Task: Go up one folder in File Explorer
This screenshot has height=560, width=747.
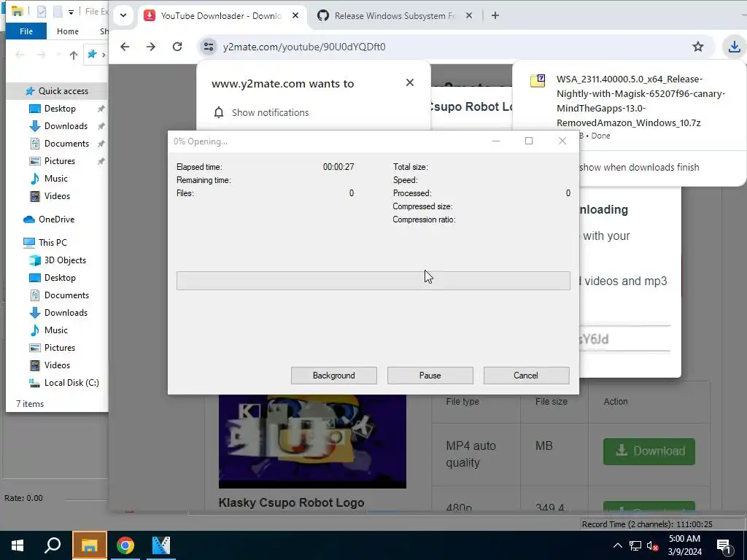Action: click(x=74, y=55)
